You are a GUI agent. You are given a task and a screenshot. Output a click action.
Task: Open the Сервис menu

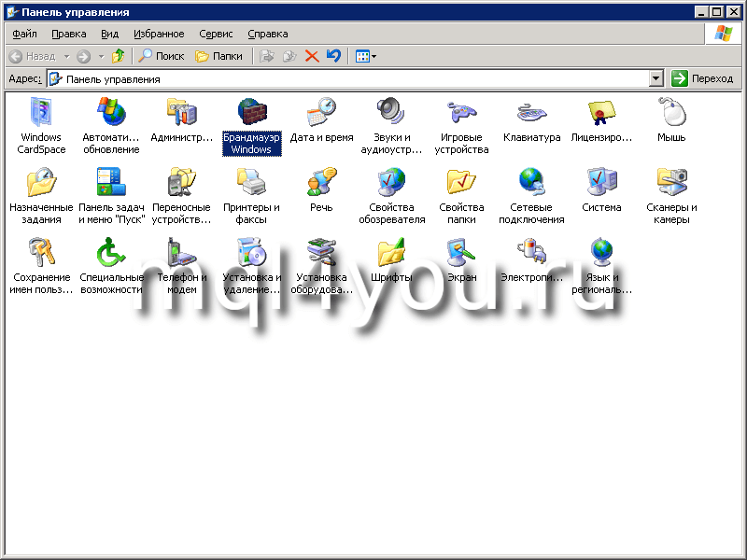216,34
